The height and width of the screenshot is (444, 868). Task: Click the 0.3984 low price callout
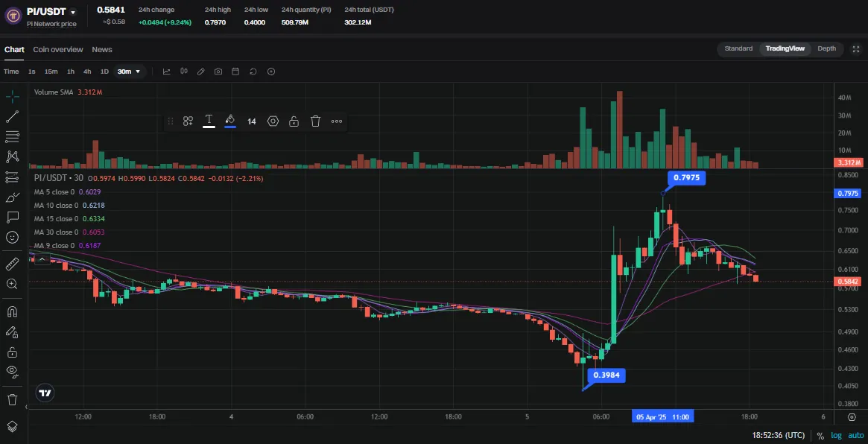[607, 375]
